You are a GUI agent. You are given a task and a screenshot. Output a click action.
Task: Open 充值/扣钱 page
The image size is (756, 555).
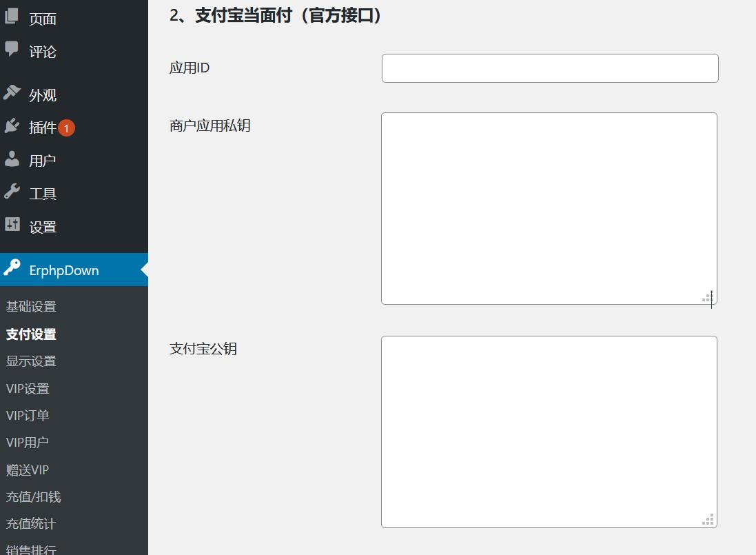(x=34, y=497)
